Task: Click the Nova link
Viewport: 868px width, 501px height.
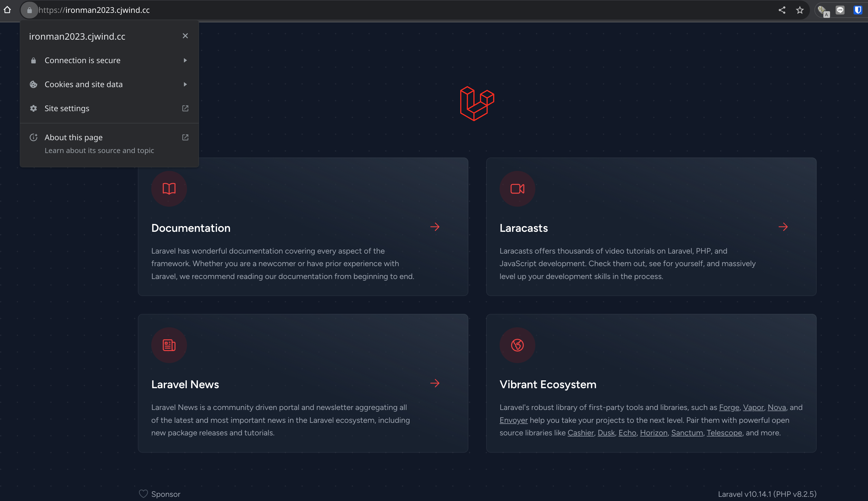Action: point(776,407)
